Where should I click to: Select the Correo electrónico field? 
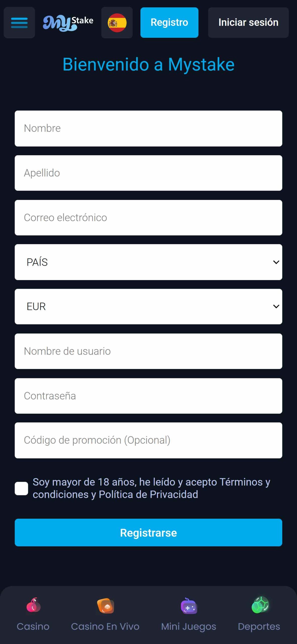(148, 218)
